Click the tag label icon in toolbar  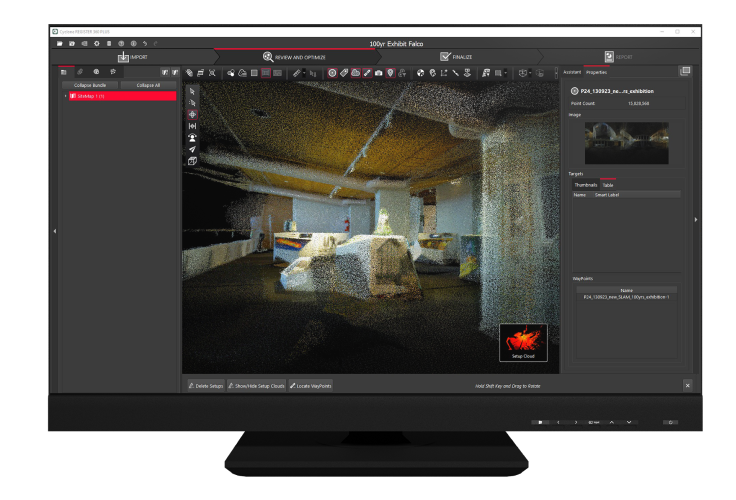[x=344, y=73]
